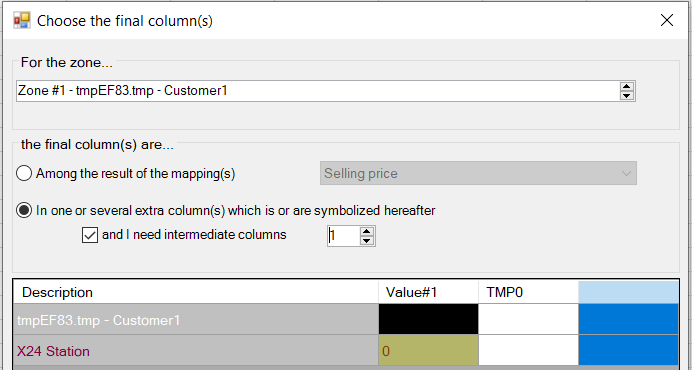Click the light blue unnamed column header

pyautogui.click(x=628, y=292)
